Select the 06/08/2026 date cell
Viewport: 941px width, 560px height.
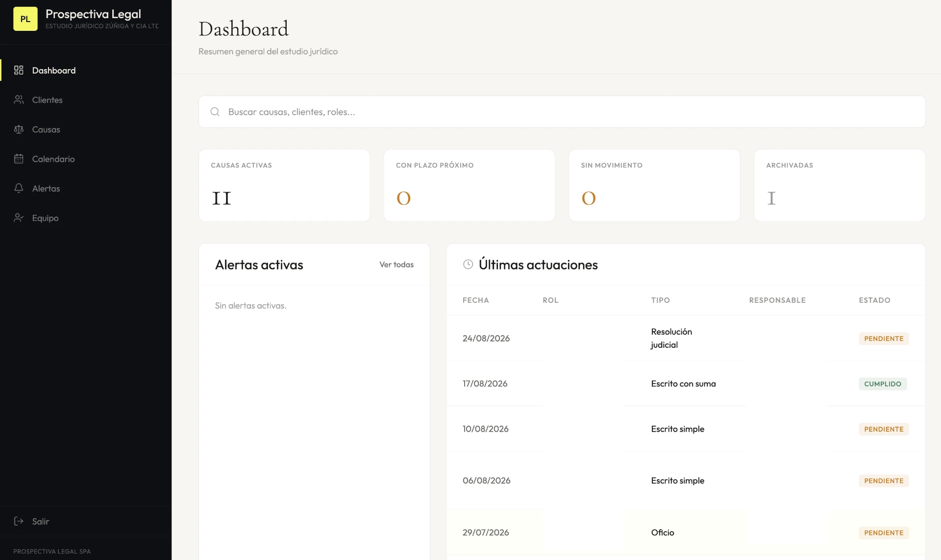[x=487, y=481]
